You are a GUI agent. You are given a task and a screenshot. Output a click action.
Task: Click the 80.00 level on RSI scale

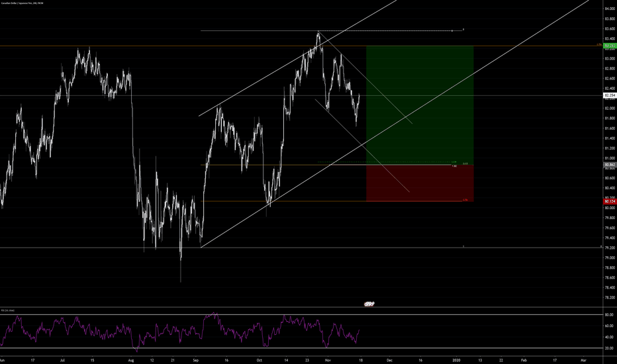(x=608, y=315)
